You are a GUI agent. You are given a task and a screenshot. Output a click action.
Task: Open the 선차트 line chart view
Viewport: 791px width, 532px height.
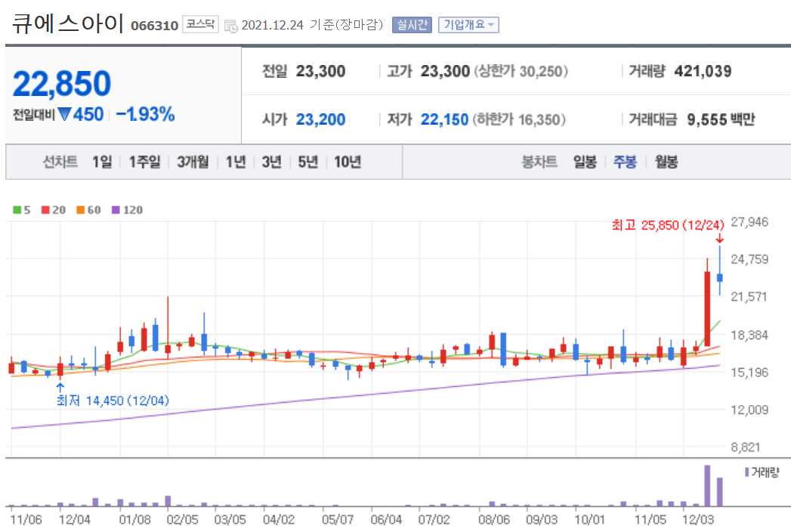click(59, 162)
